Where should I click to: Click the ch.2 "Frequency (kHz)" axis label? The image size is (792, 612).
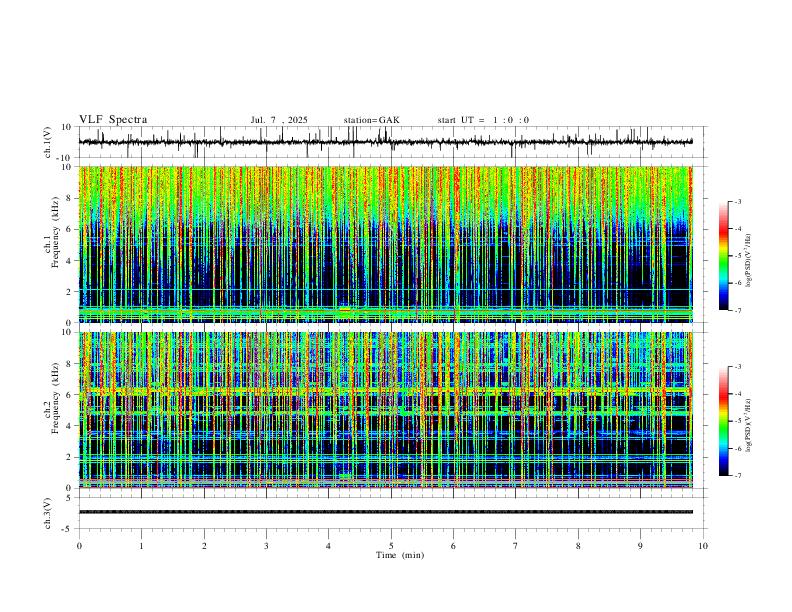55,398
